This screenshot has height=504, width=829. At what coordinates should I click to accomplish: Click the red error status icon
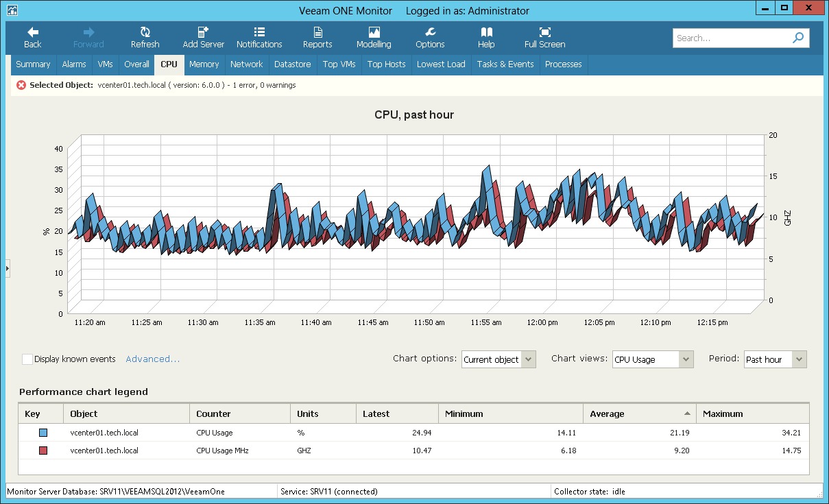click(x=21, y=85)
